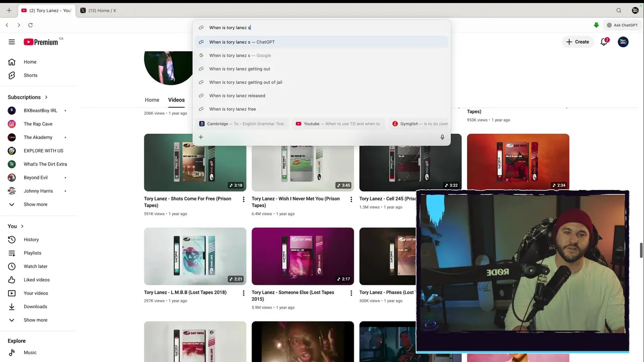Viewport: 644px width, 362px height.
Task: Open The Rap Cave subscription channel
Action: tap(38, 124)
